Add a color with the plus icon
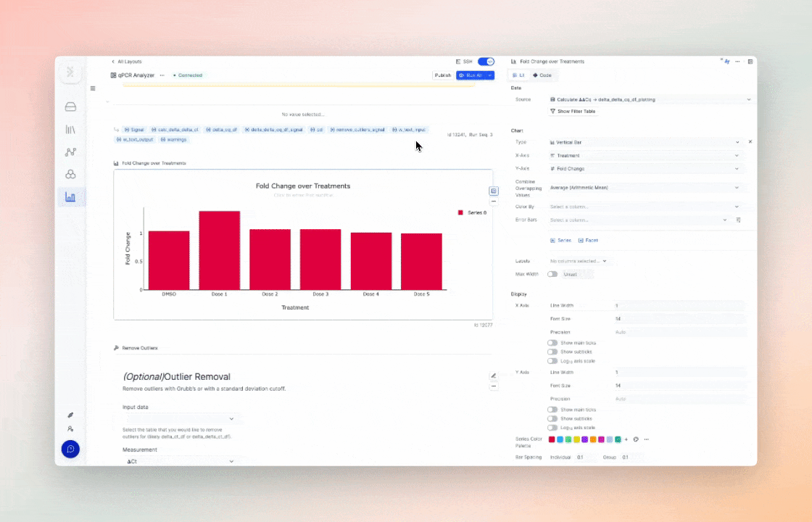This screenshot has width=812, height=522. (x=626, y=439)
